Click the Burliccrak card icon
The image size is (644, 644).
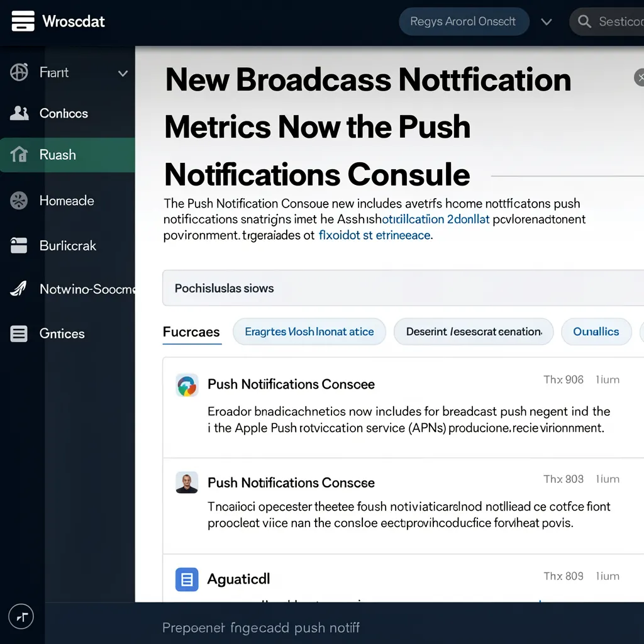tap(19, 246)
